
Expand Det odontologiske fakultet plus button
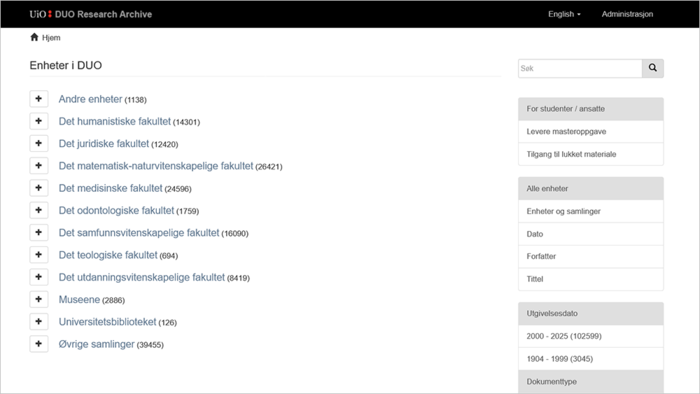coord(39,210)
